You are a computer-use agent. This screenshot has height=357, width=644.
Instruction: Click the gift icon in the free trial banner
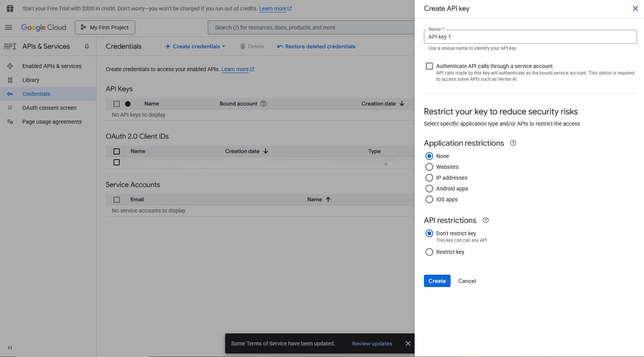point(10,8)
